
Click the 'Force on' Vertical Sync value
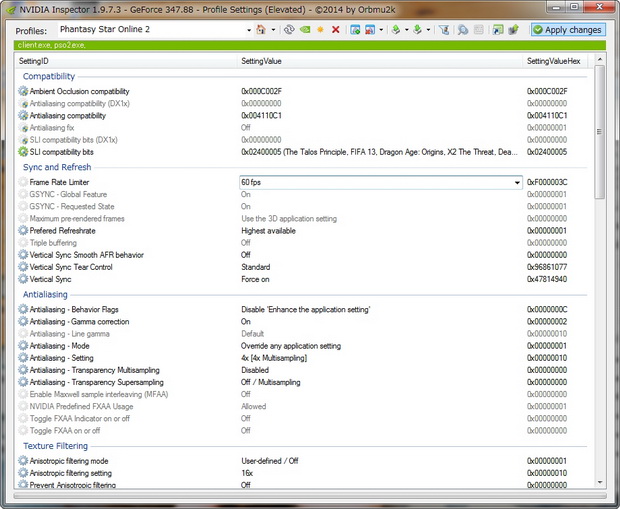point(255,279)
